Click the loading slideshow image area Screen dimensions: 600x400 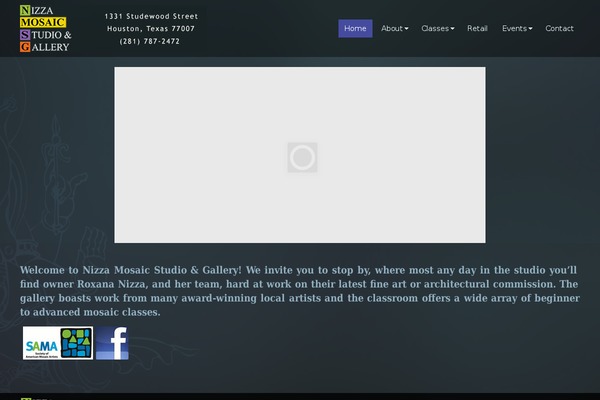300,155
